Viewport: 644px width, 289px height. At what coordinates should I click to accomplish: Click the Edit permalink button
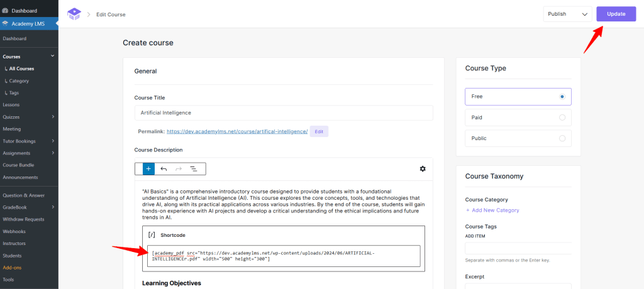click(319, 131)
